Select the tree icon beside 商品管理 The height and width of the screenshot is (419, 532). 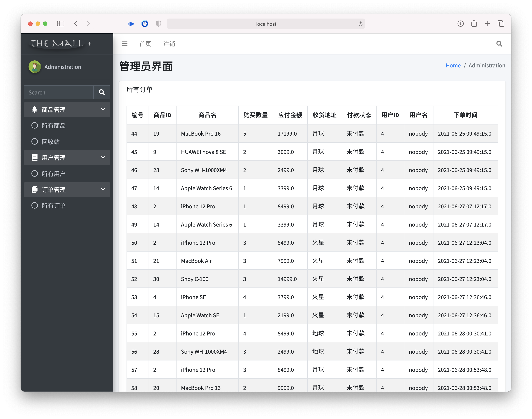(x=34, y=109)
